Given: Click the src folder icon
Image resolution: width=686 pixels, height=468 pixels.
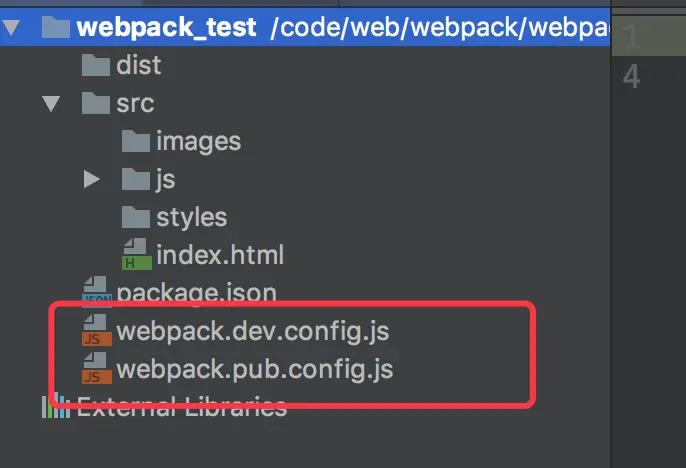Looking at the screenshot, I should coord(96,103).
